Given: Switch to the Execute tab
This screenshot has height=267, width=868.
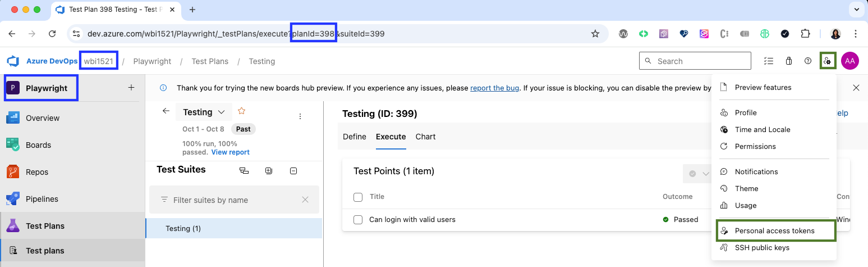Looking at the screenshot, I should pyautogui.click(x=391, y=137).
